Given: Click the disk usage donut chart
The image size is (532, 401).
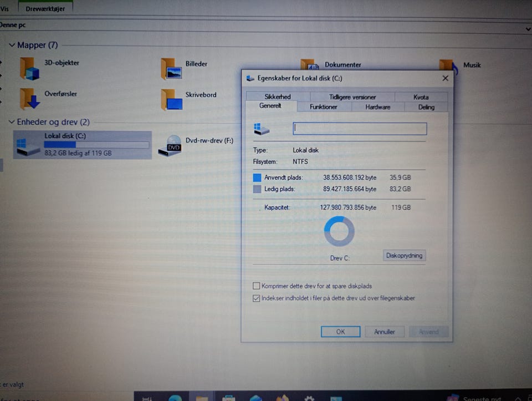Looking at the screenshot, I should [x=339, y=231].
